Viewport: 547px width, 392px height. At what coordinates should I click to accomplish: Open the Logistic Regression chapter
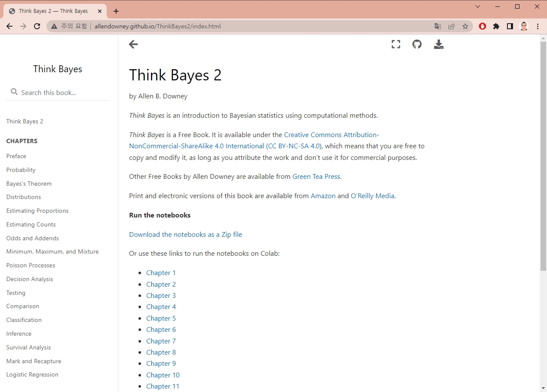(x=32, y=374)
